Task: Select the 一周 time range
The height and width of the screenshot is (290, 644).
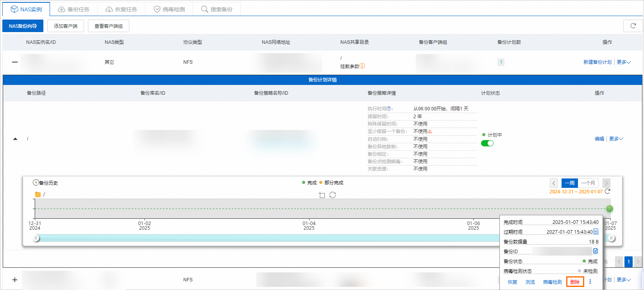Action: coord(570,183)
